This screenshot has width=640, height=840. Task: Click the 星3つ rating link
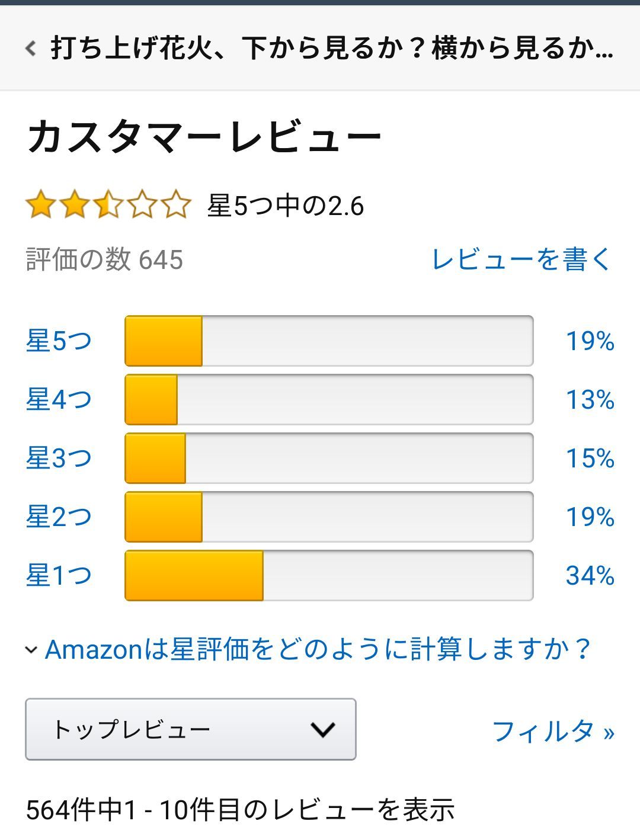click(59, 458)
